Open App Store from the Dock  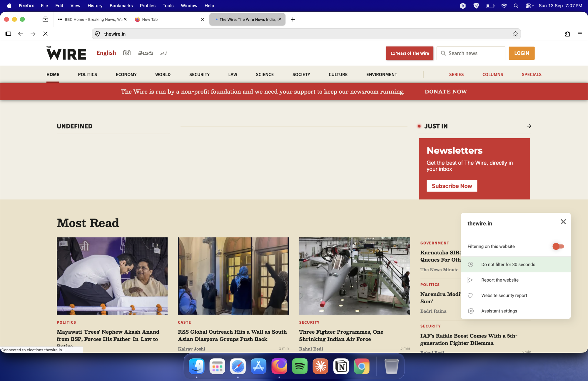(x=258, y=366)
